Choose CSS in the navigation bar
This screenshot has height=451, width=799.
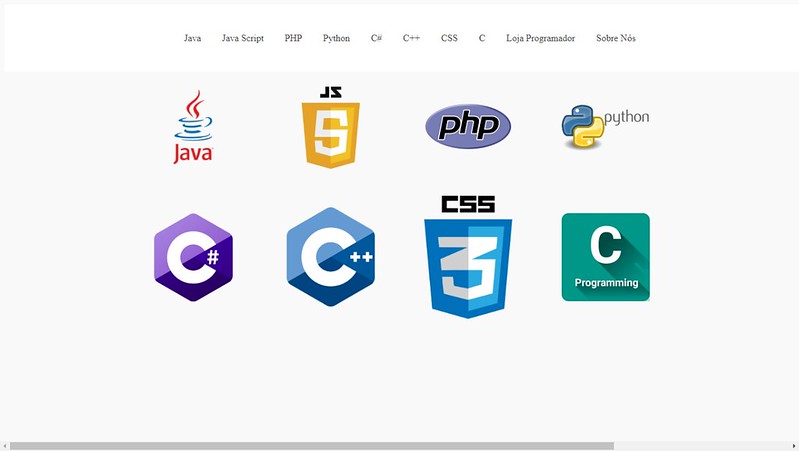click(449, 38)
